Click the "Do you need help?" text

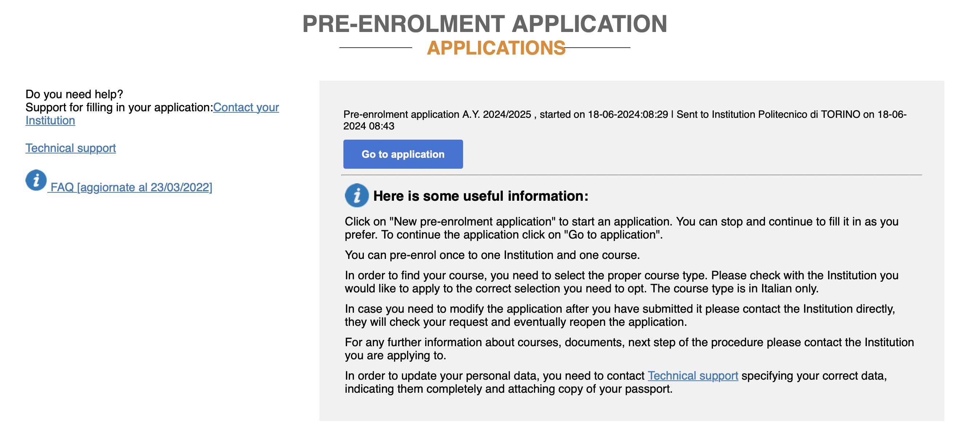pos(74,94)
